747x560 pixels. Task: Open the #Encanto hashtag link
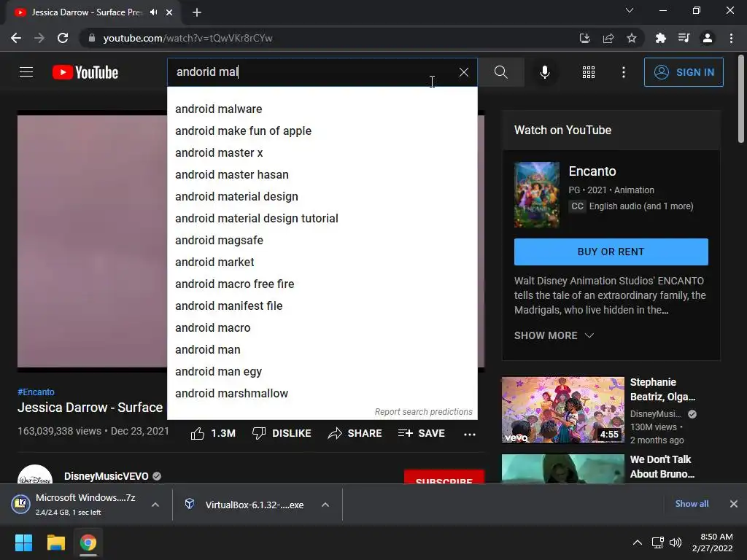(36, 392)
